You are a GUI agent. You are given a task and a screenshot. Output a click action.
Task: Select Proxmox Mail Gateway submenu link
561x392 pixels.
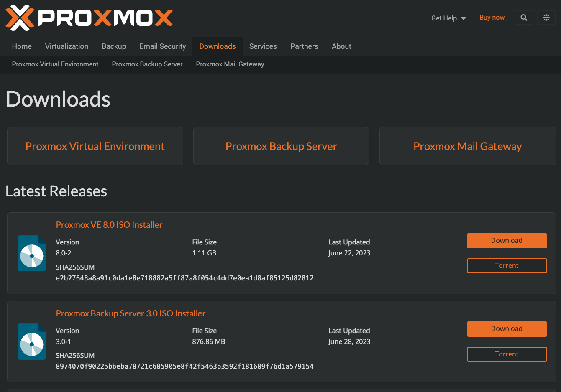pyautogui.click(x=230, y=64)
